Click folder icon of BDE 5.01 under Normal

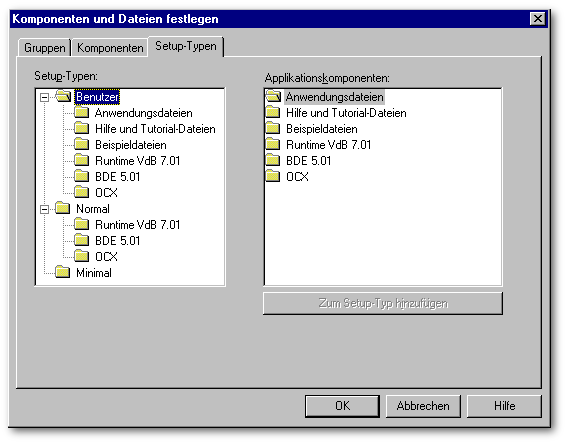(82, 240)
